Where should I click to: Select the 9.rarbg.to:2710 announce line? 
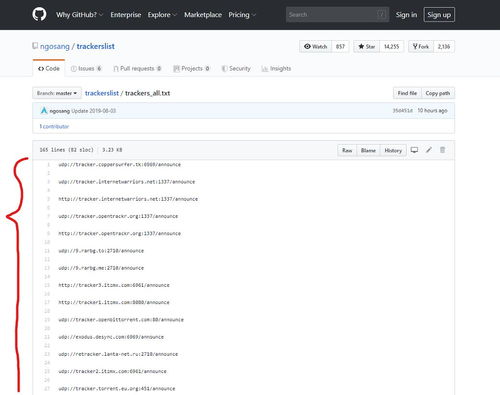[101, 251]
